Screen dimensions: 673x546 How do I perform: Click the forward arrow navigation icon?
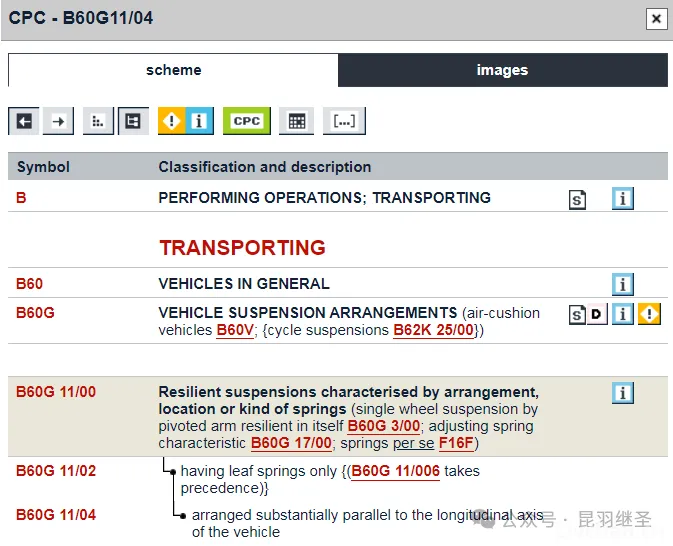(59, 121)
